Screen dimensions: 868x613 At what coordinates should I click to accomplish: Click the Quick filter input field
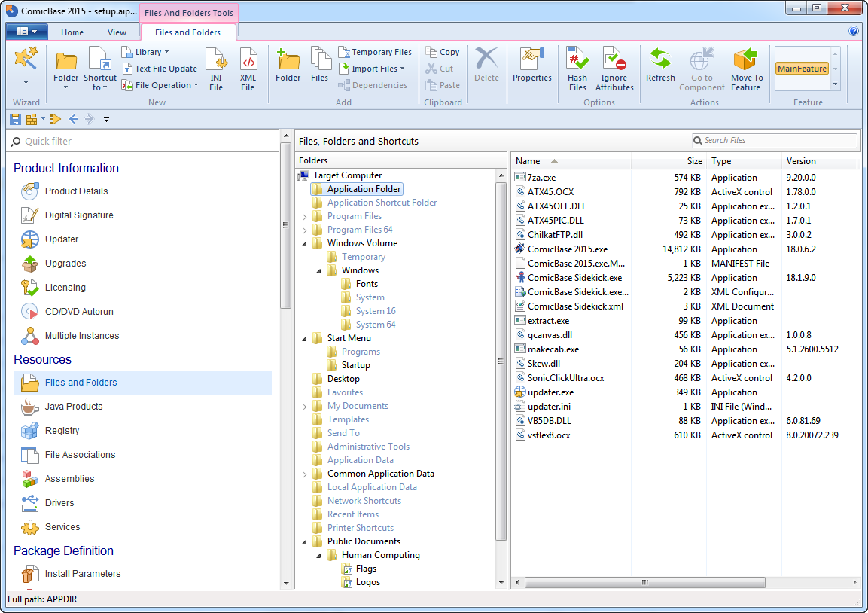pyautogui.click(x=144, y=142)
